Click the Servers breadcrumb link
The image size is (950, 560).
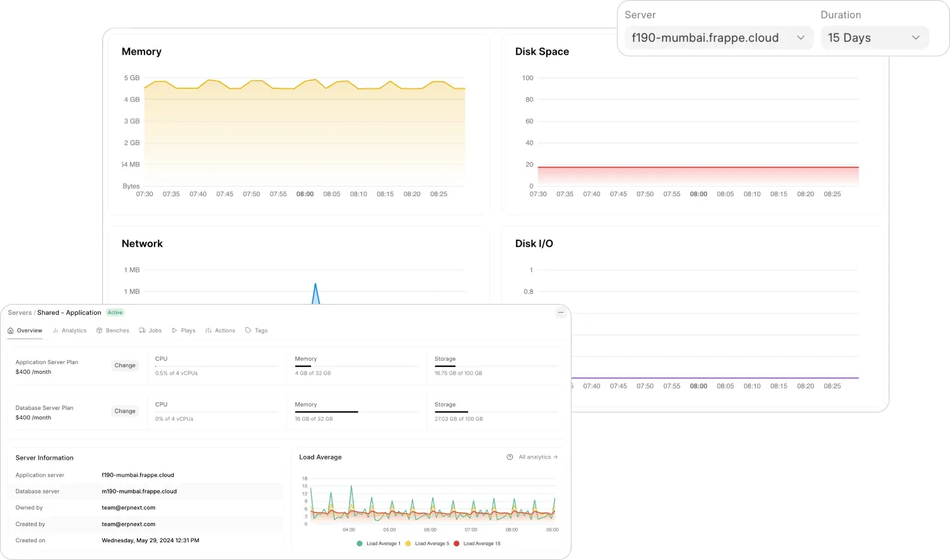pyautogui.click(x=19, y=312)
